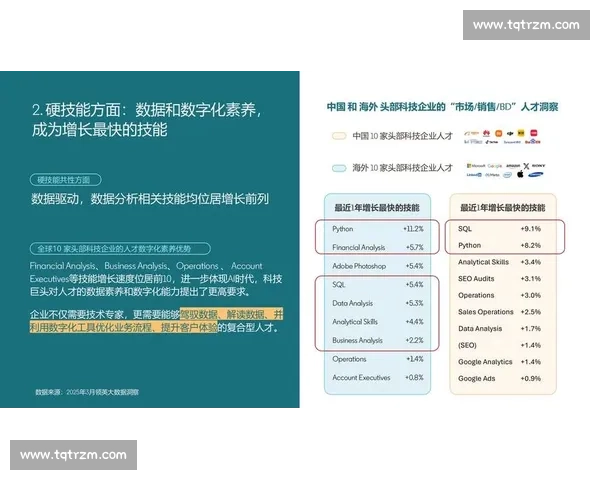The width and height of the screenshot is (600, 480).
Task: Click Google Ads in the cream table
Action: tap(477, 379)
